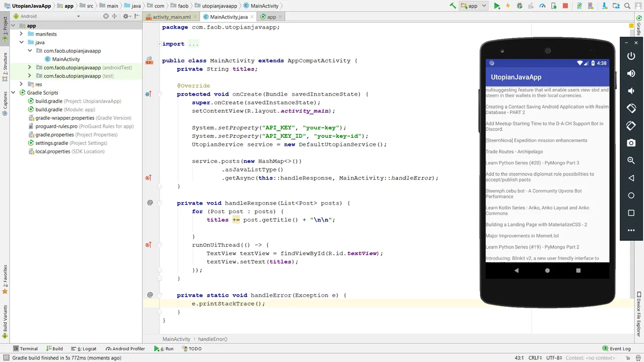Tap the phone screen's home navigation button
The width and height of the screenshot is (644, 362).
click(x=547, y=270)
